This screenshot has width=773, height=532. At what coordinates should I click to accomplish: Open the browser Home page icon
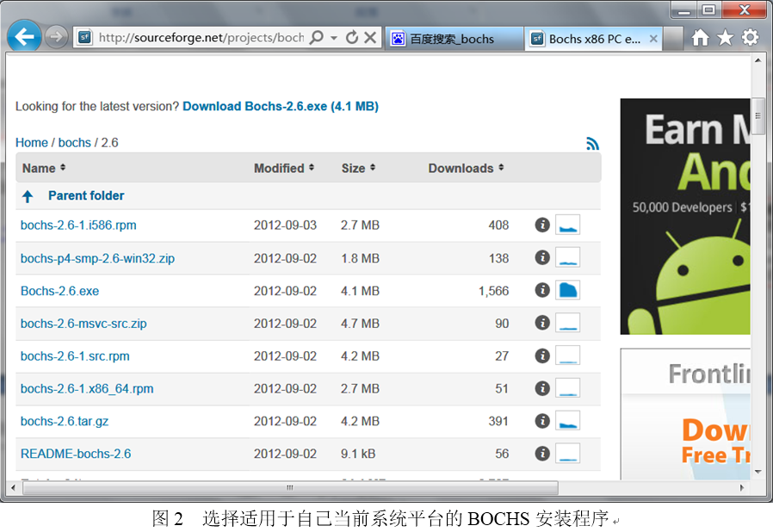[x=700, y=38]
